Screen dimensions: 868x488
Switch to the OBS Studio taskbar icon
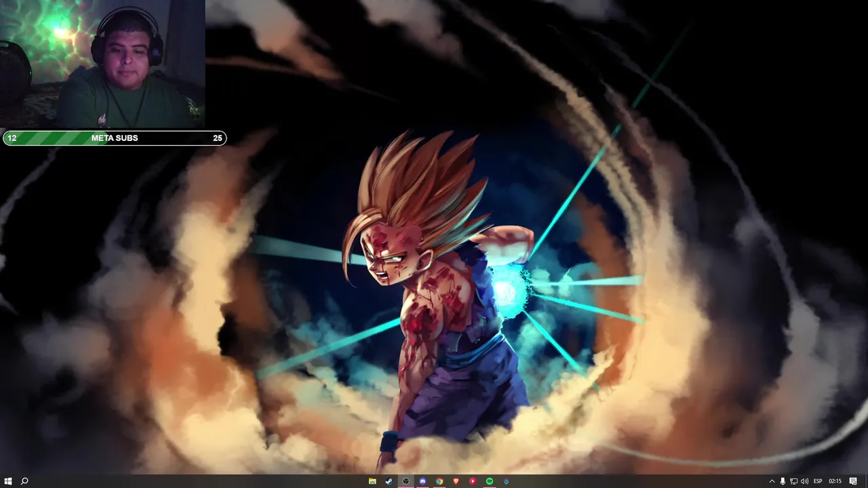(406, 481)
